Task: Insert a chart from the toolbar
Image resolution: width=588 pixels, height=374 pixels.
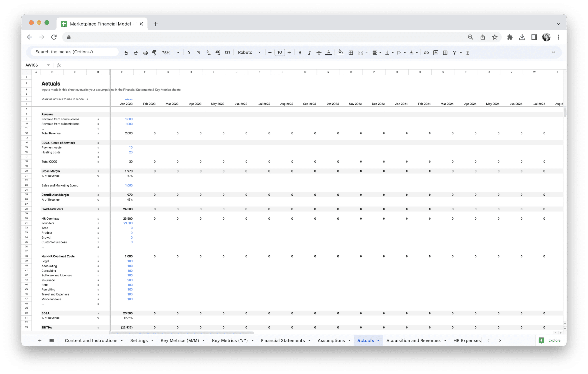Action: click(x=445, y=52)
